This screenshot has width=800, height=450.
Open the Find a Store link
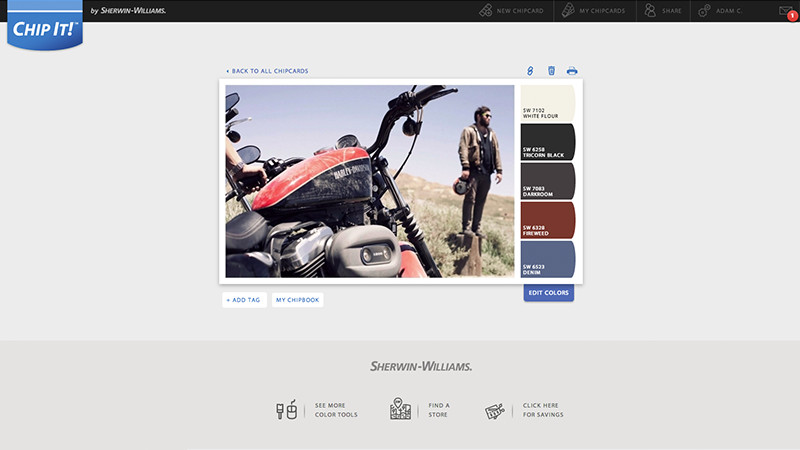pyautogui.click(x=439, y=410)
